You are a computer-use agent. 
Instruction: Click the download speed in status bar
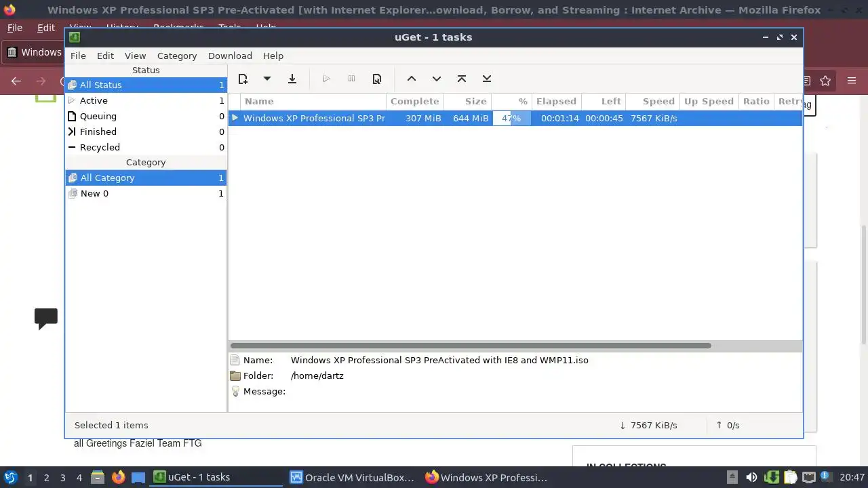pos(648,425)
